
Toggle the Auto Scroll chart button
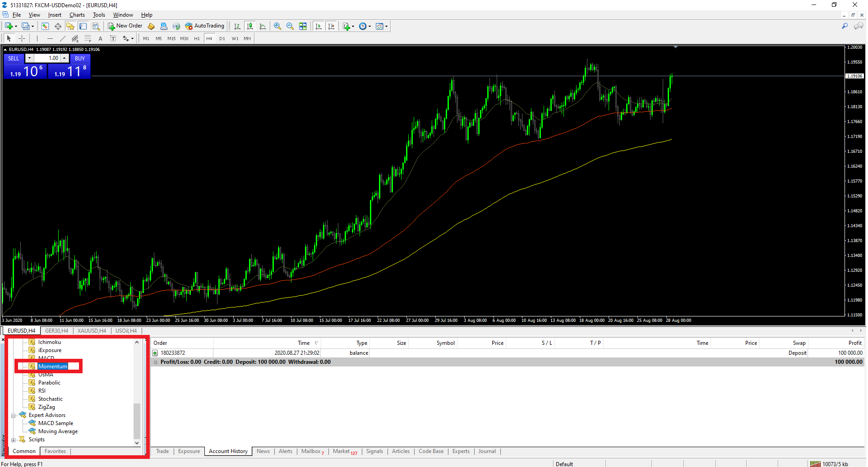319,26
